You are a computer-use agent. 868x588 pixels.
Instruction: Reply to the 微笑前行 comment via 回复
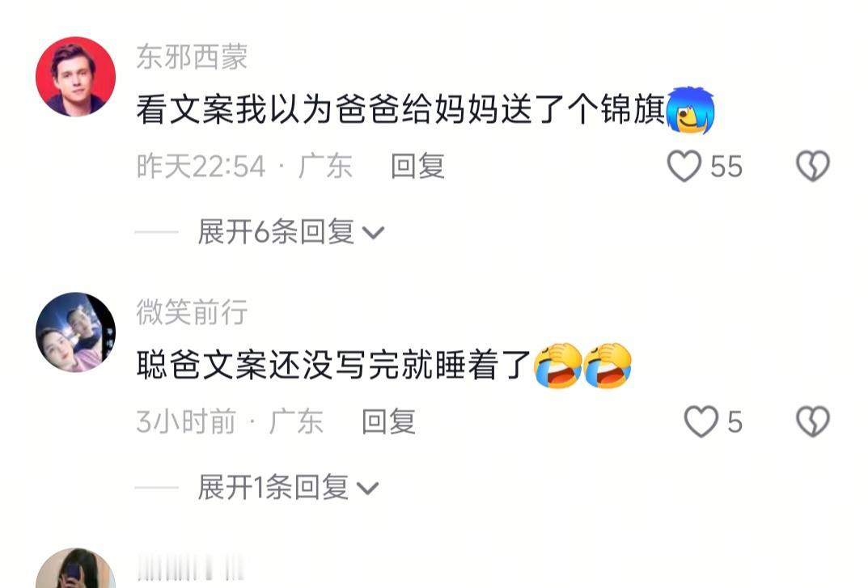point(388,422)
